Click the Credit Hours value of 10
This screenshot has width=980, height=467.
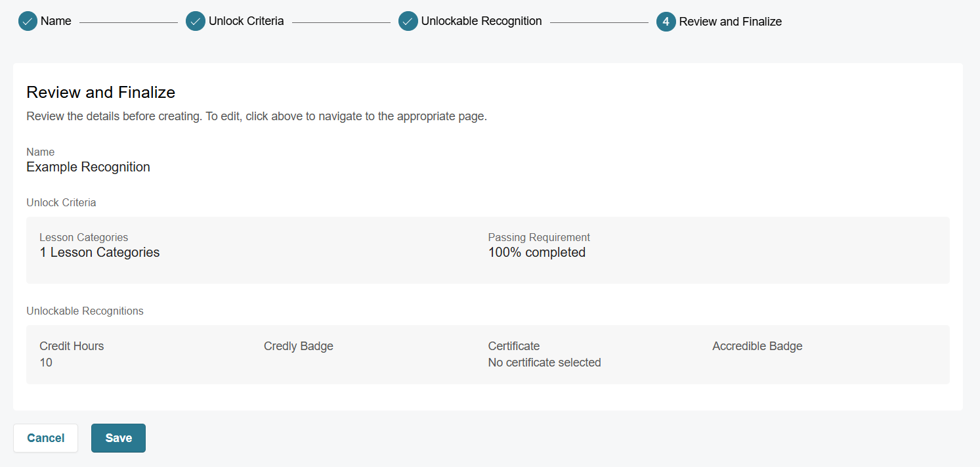pyautogui.click(x=46, y=363)
